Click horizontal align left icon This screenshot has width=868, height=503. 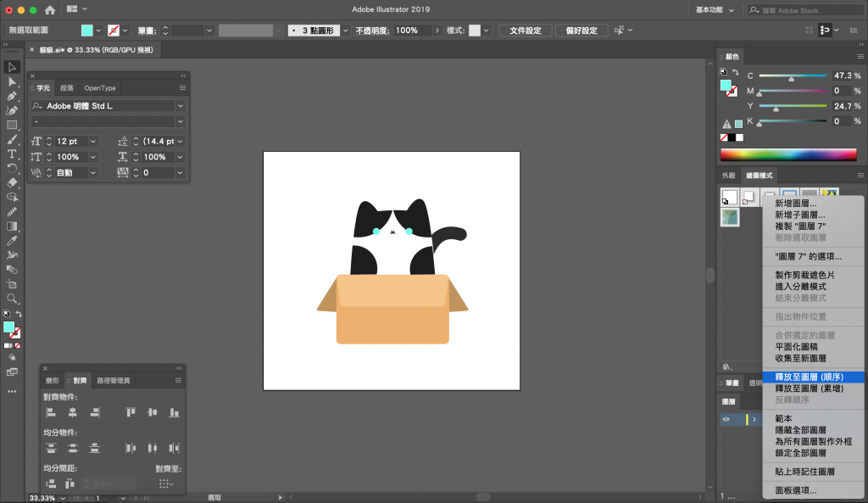click(51, 412)
